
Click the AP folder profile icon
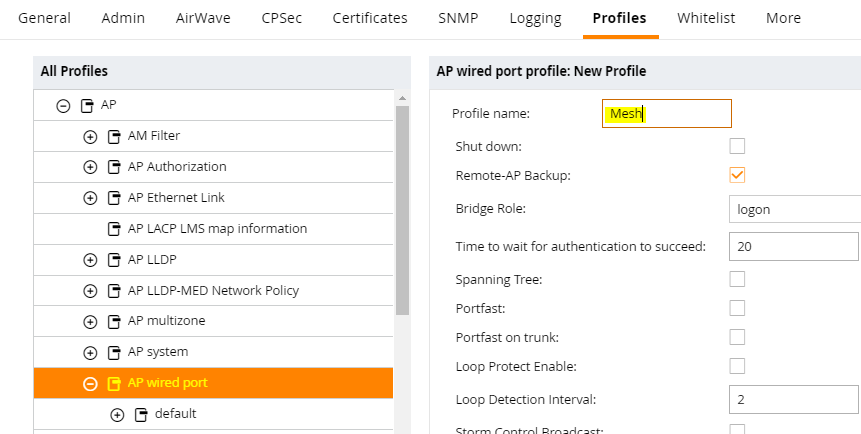pos(87,105)
